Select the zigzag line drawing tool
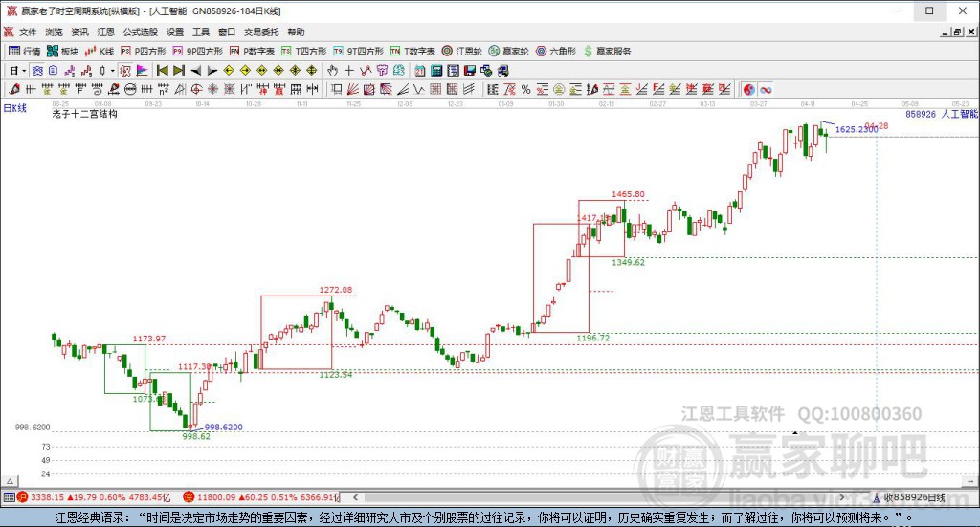The image size is (980, 527). click(420, 89)
